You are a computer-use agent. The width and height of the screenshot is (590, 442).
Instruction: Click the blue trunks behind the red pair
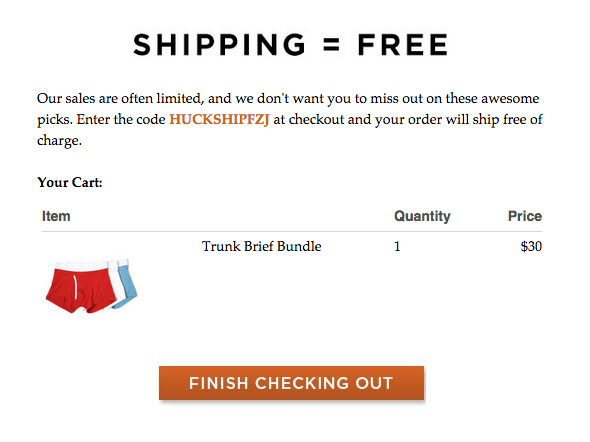(x=127, y=285)
